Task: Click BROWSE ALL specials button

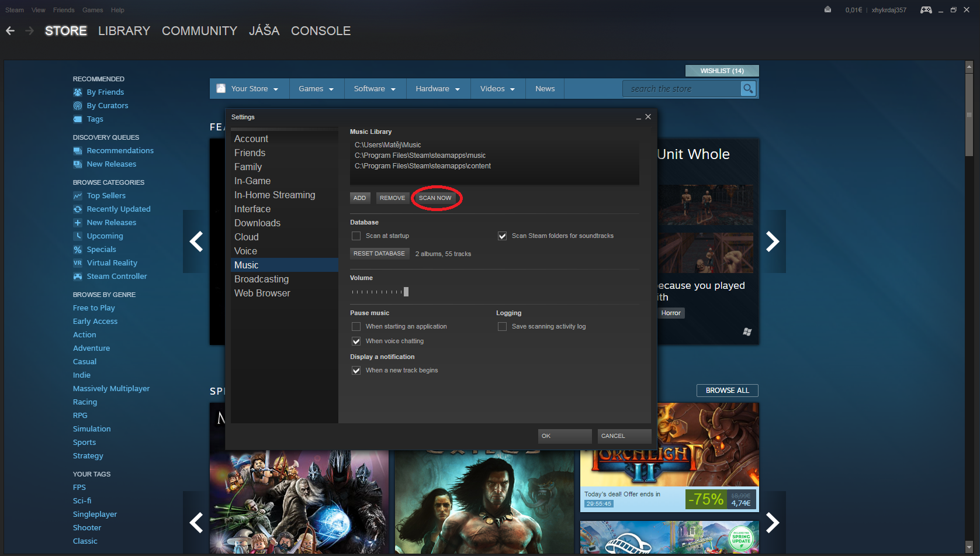Action: click(728, 391)
